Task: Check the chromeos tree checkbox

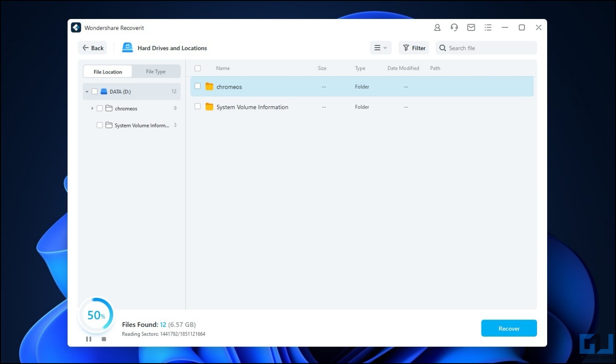Action: pyautogui.click(x=100, y=108)
